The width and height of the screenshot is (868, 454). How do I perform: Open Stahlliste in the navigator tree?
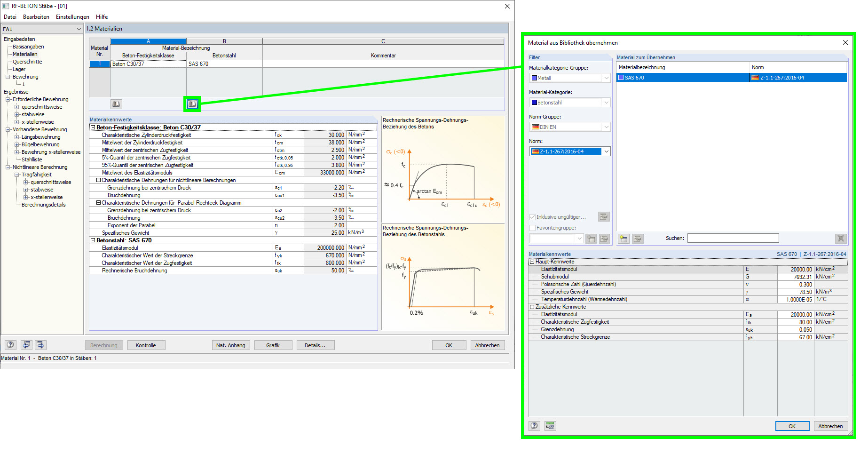click(x=32, y=159)
